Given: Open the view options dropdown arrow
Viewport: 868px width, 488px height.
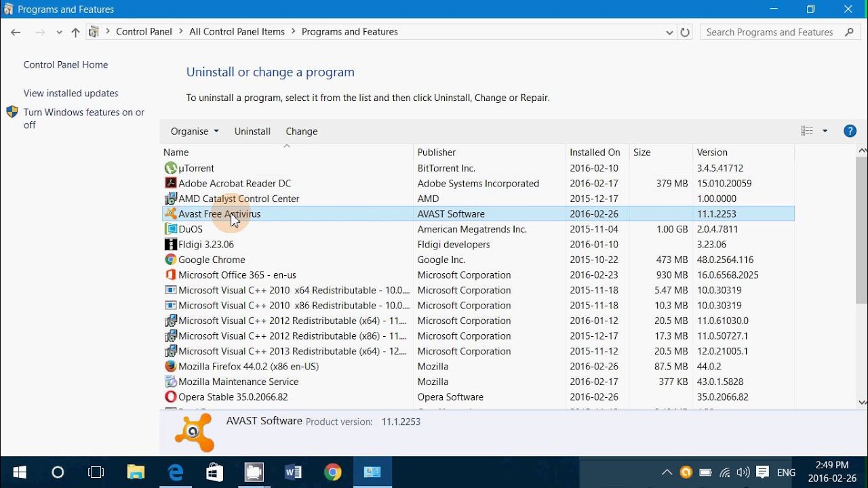Looking at the screenshot, I should point(825,131).
